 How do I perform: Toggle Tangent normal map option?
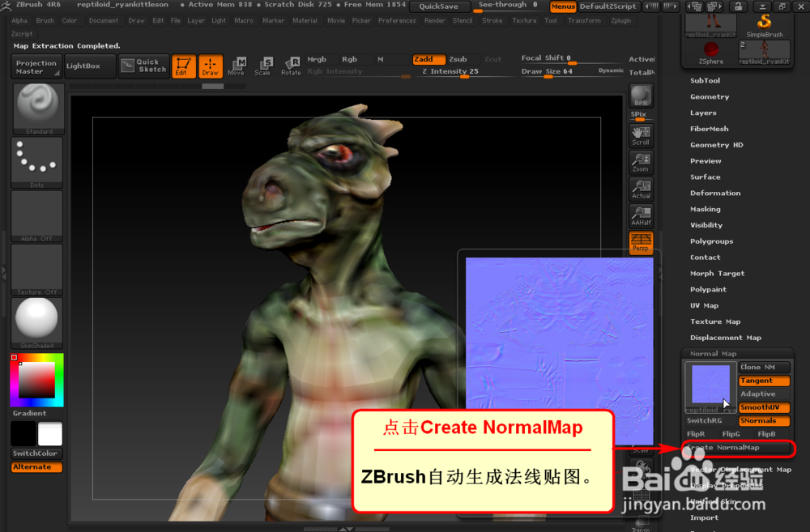764,381
